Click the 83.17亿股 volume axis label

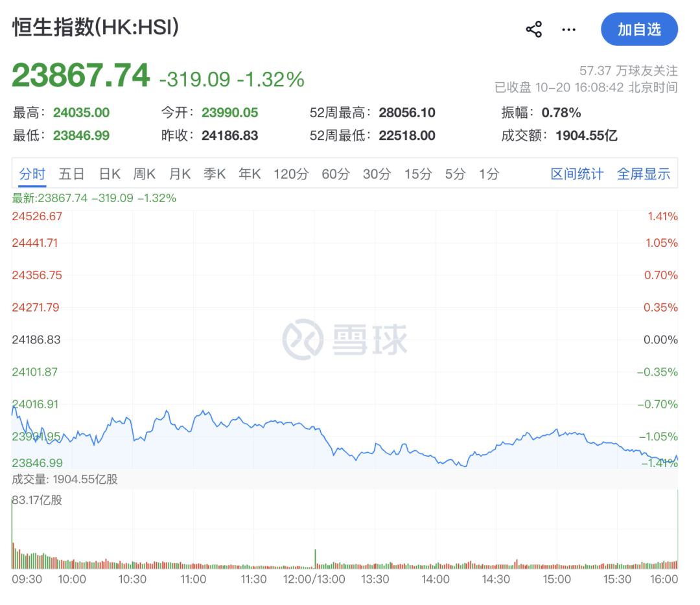pos(37,499)
